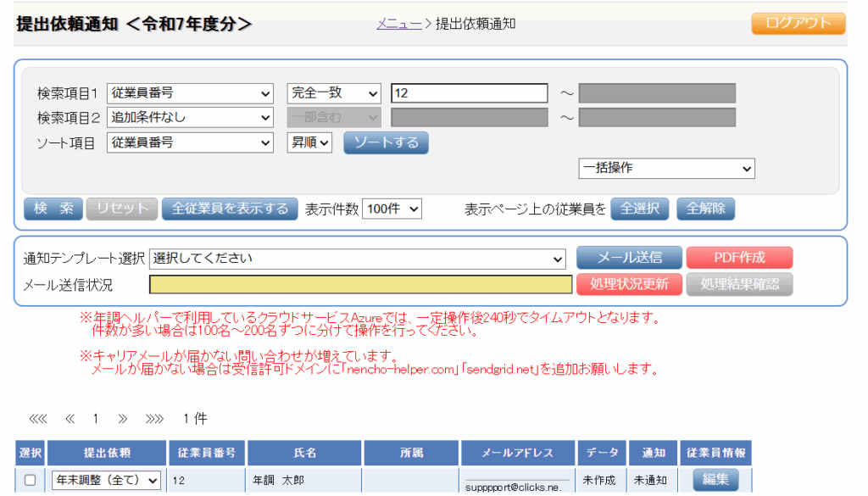868x496 pixels.
Task: Go to previous page with « icon
Action: [x=70, y=419]
